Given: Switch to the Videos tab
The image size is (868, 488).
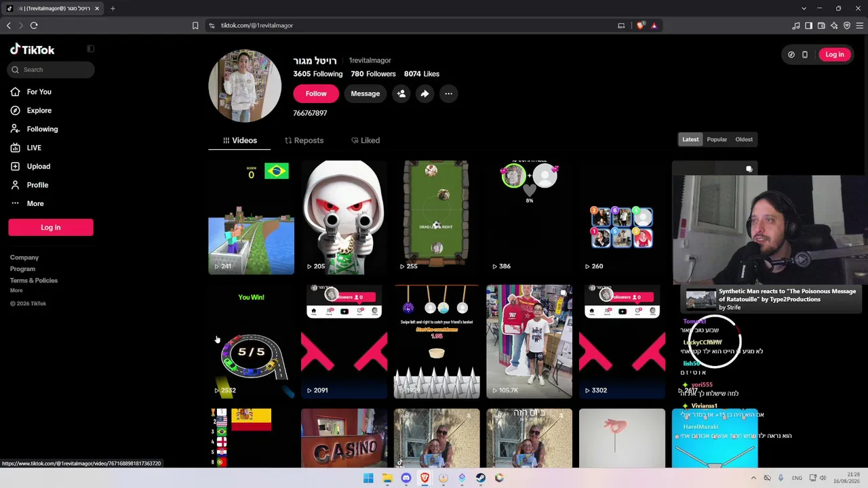Looking at the screenshot, I should [240, 140].
